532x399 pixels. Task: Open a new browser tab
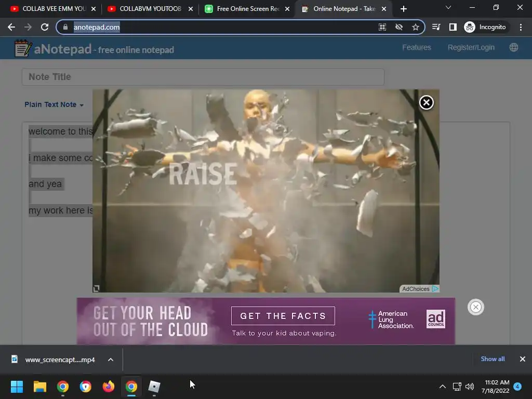pyautogui.click(x=403, y=9)
